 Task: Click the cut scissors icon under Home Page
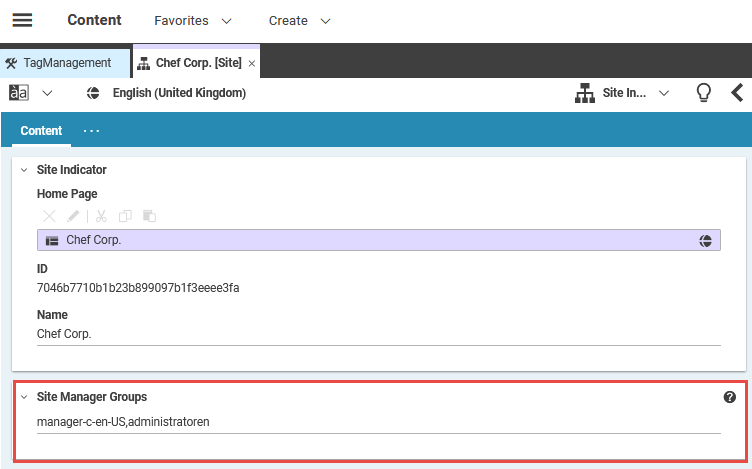(x=101, y=216)
